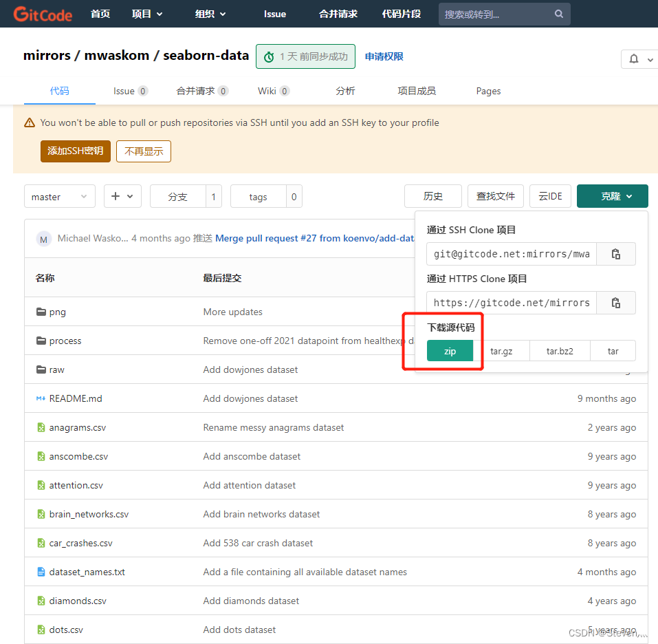The height and width of the screenshot is (644, 658).
Task: Download source as tar.bz2
Action: click(560, 351)
